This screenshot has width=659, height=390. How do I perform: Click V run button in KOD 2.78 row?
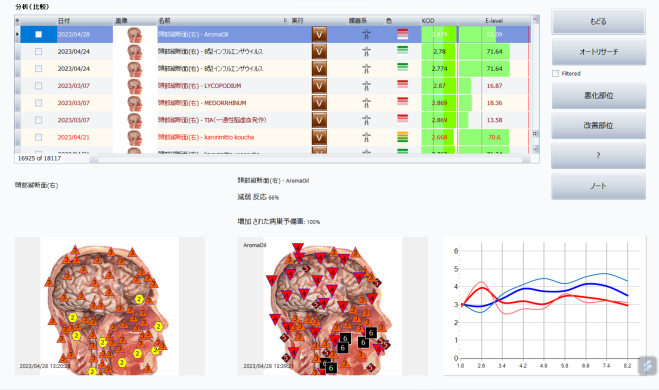[x=319, y=52]
